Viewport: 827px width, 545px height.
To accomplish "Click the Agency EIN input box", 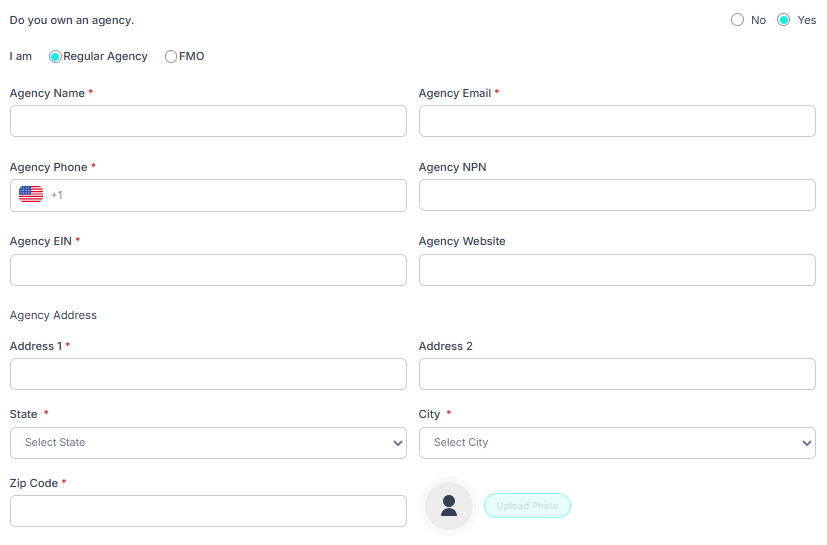I will [208, 270].
